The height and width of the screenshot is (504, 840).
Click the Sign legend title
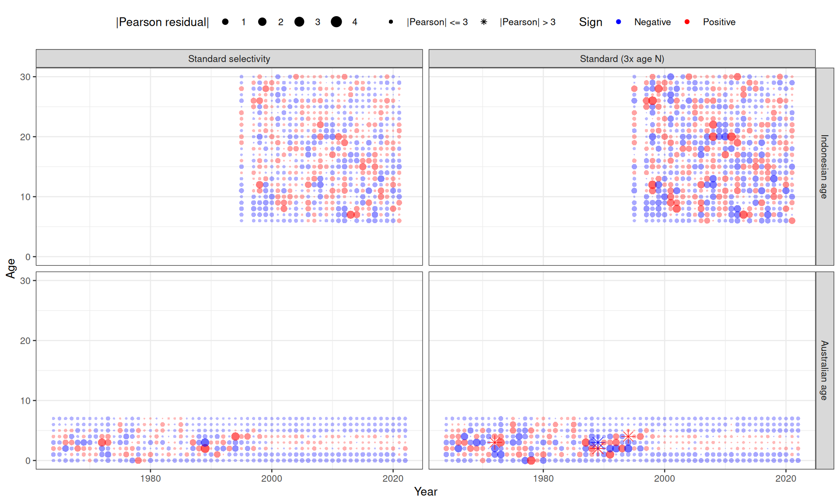[591, 22]
